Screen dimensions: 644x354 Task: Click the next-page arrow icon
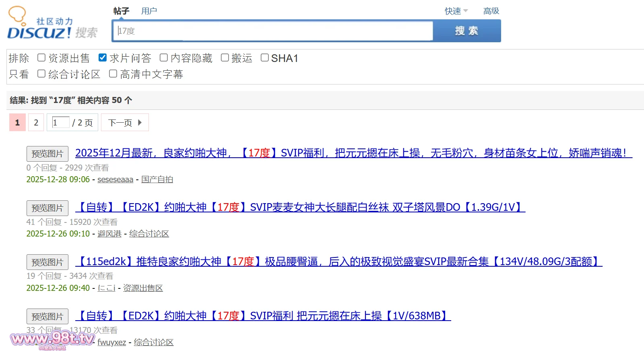pos(140,123)
